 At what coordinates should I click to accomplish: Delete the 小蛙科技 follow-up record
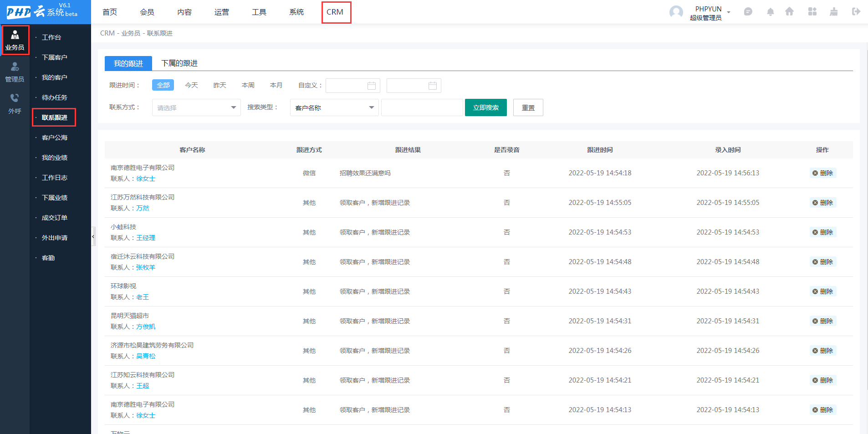pos(822,232)
